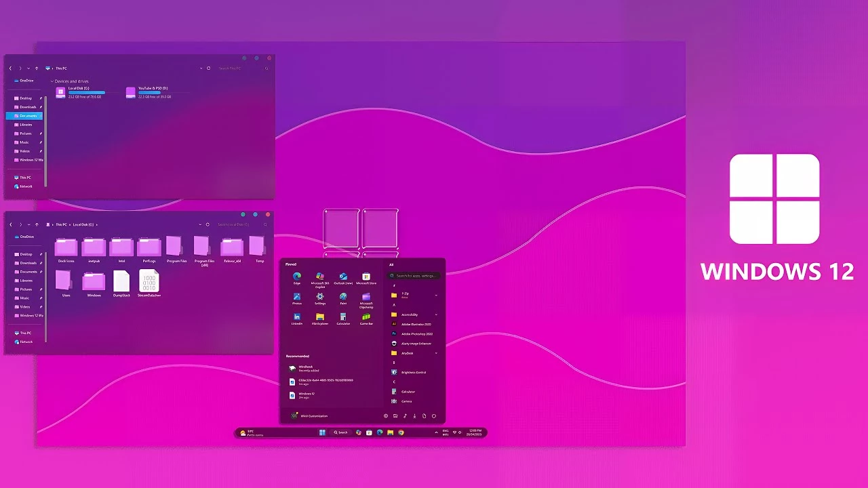Launch Paint from pinned apps
The height and width of the screenshot is (488, 868).
343,298
